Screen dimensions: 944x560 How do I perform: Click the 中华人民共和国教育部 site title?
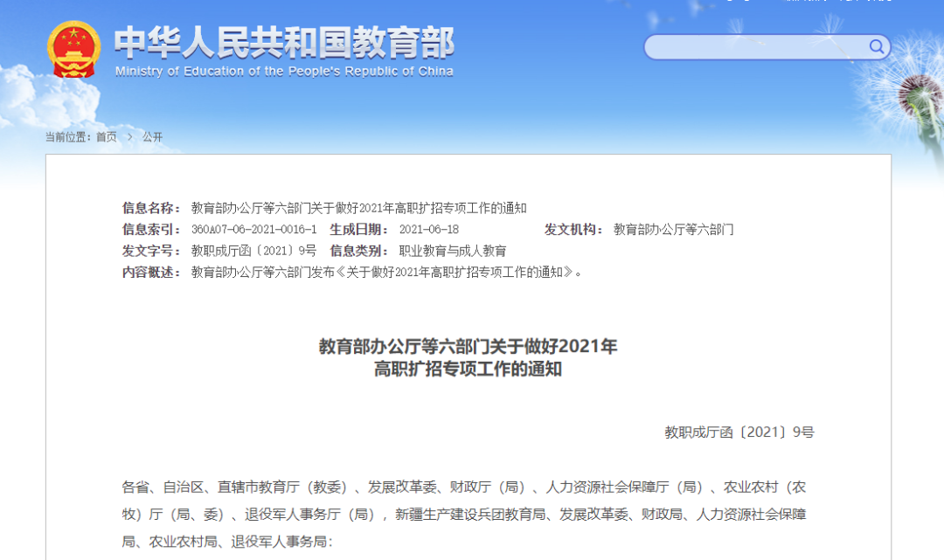tap(284, 42)
